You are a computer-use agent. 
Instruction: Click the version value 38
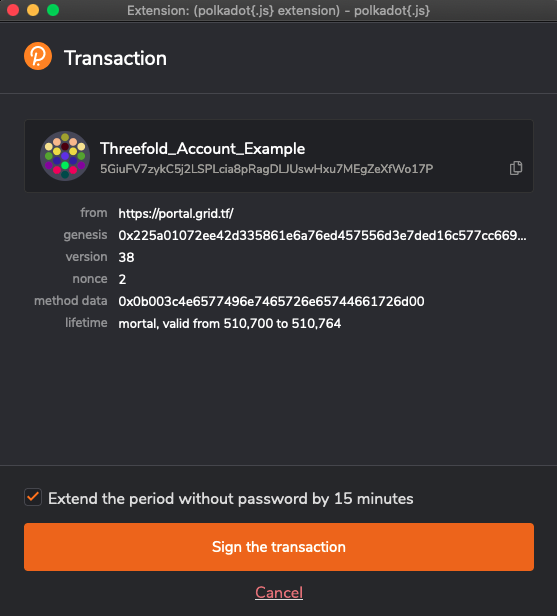point(126,257)
